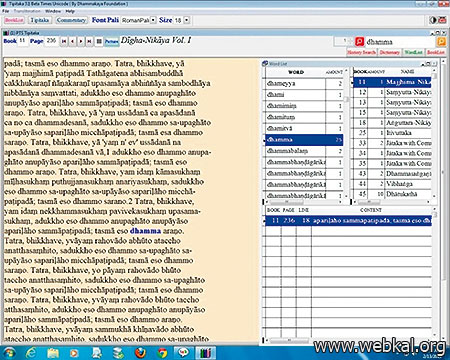Open Internet Explorer from the taskbar
The height and width of the screenshot is (360, 450).
pos(31,353)
